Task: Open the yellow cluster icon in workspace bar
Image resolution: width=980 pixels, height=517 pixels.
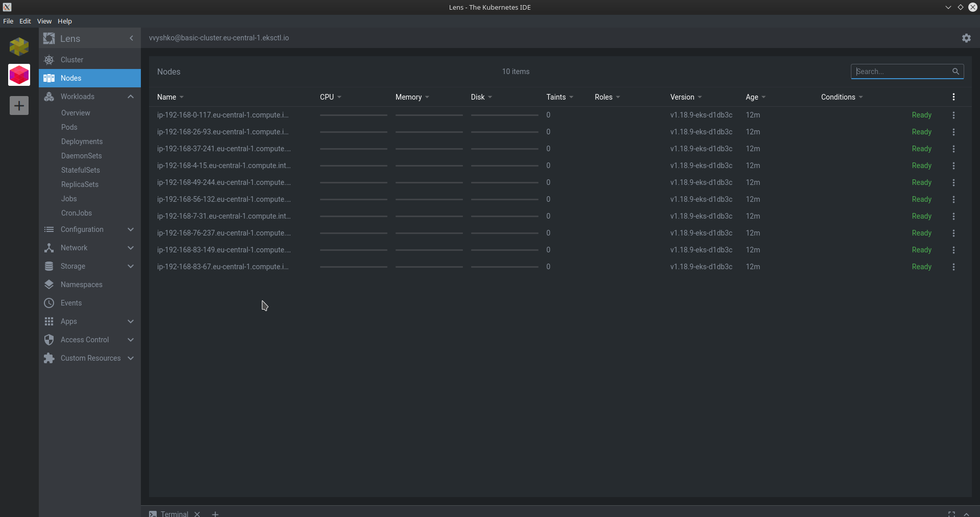Action: (19, 46)
